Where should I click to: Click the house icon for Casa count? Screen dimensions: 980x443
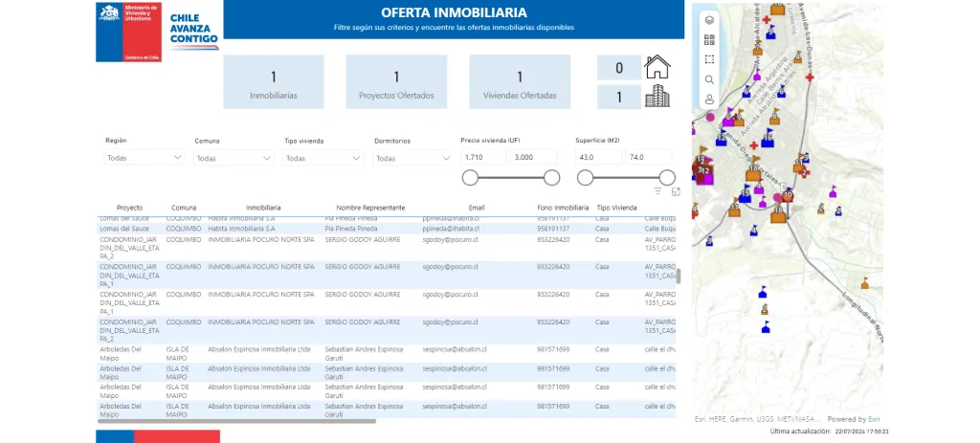[657, 67]
